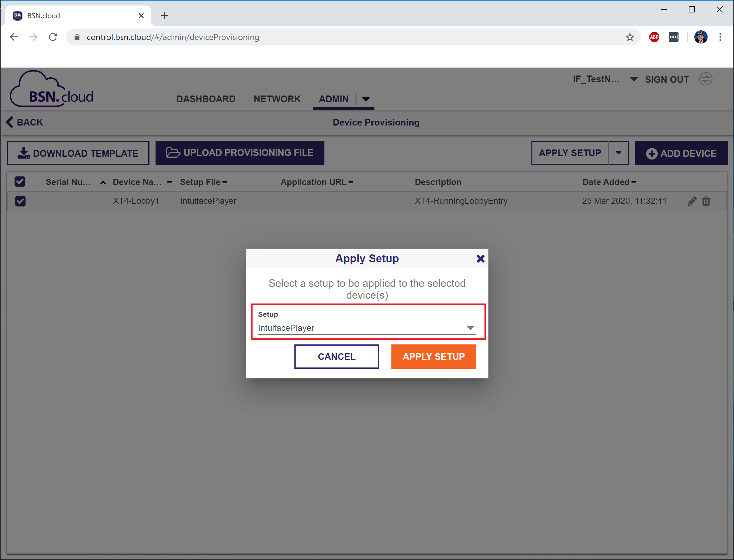The height and width of the screenshot is (560, 734).
Task: Open the Setup dropdown showing IntuifacePlayer
Action: click(x=367, y=328)
